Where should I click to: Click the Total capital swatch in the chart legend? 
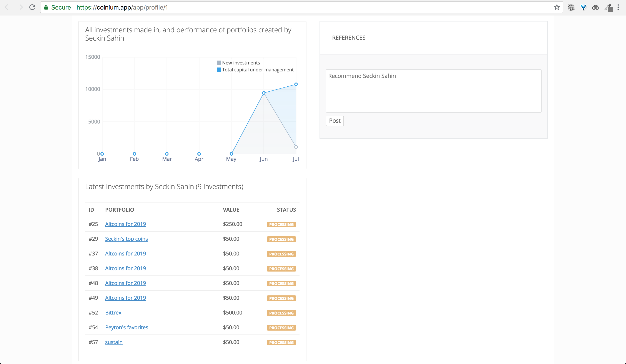pos(219,70)
